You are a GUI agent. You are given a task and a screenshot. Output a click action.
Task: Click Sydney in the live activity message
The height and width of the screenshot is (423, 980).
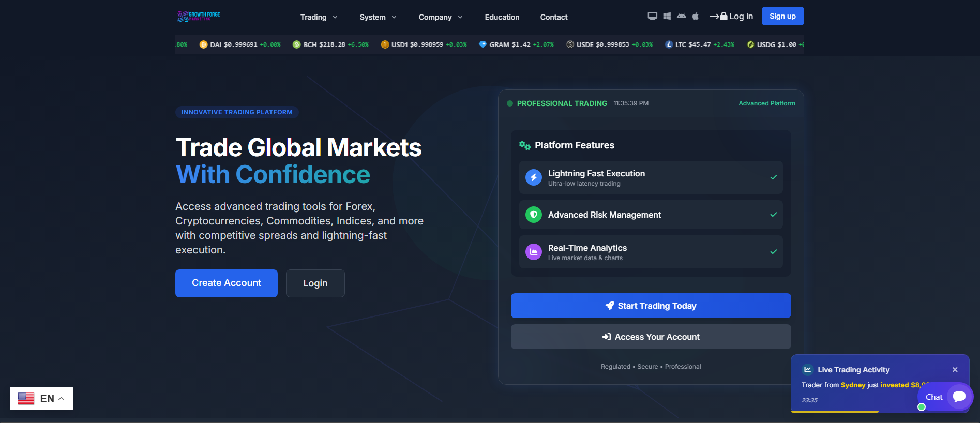[x=853, y=385]
